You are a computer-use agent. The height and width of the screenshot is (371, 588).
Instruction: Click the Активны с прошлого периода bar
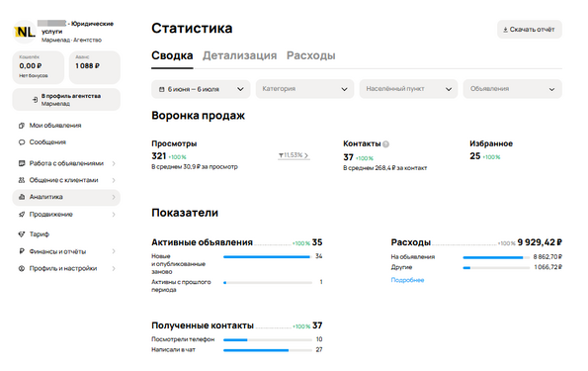(268, 282)
